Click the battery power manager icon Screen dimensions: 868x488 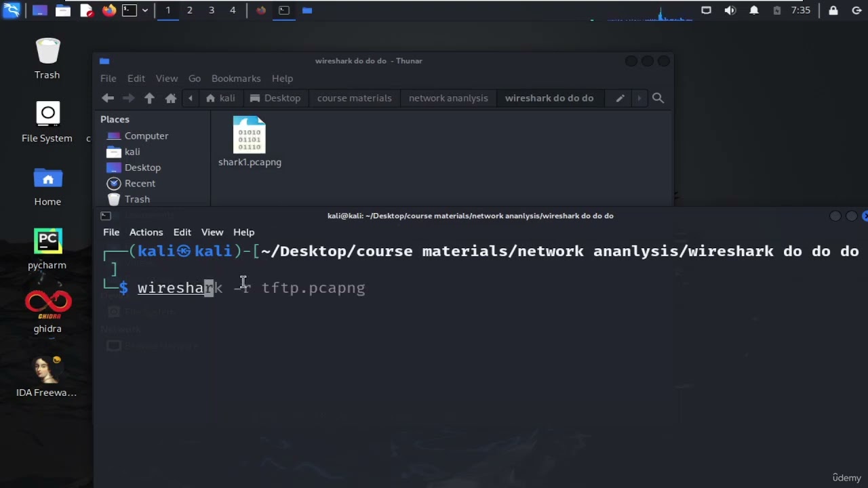(776, 10)
